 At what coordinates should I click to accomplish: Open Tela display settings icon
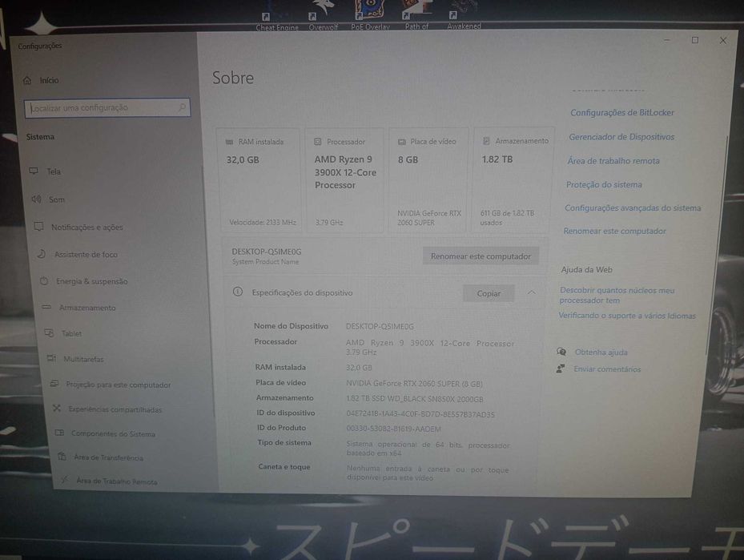[x=34, y=171]
